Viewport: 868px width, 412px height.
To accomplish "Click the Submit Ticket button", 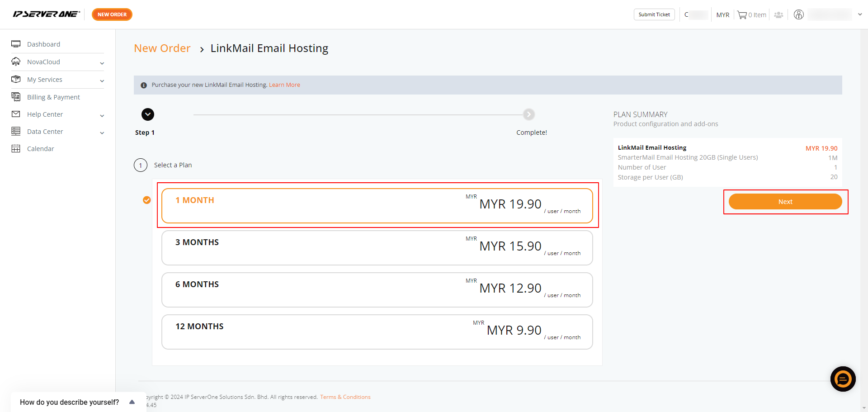I will 654,14.
